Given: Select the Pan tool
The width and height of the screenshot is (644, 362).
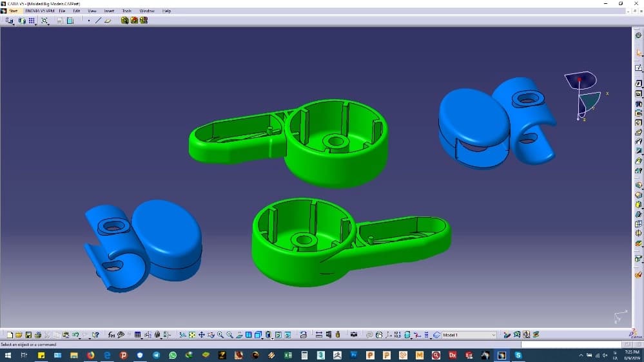Looking at the screenshot, I should pyautogui.click(x=202, y=335).
